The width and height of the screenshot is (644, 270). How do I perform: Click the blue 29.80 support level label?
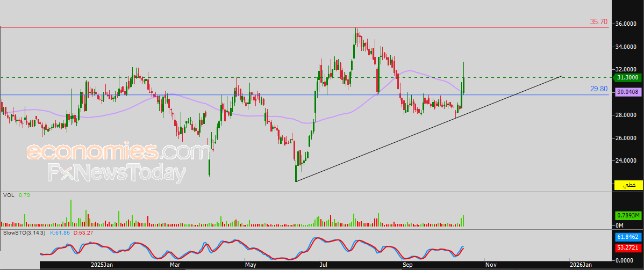(x=598, y=89)
